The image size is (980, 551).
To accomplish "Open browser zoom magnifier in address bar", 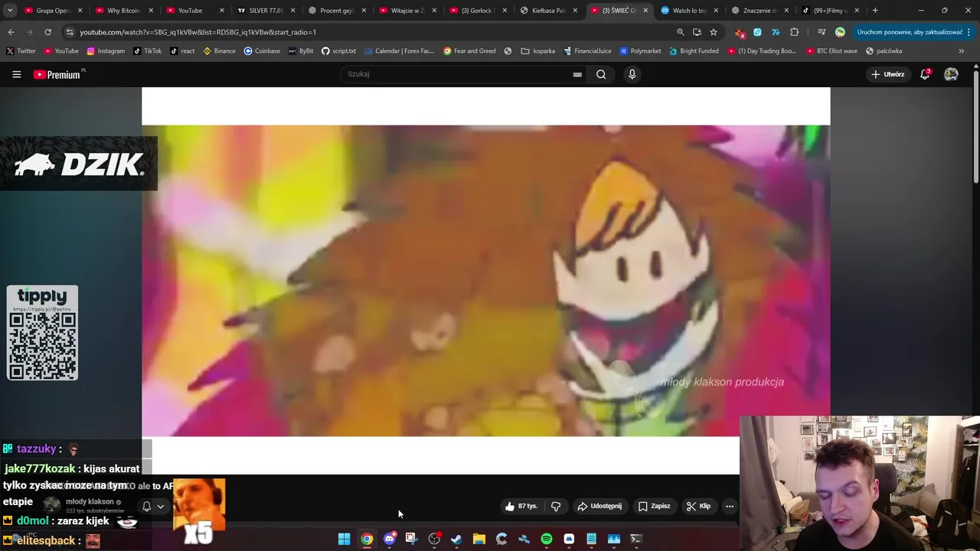I will (x=680, y=32).
